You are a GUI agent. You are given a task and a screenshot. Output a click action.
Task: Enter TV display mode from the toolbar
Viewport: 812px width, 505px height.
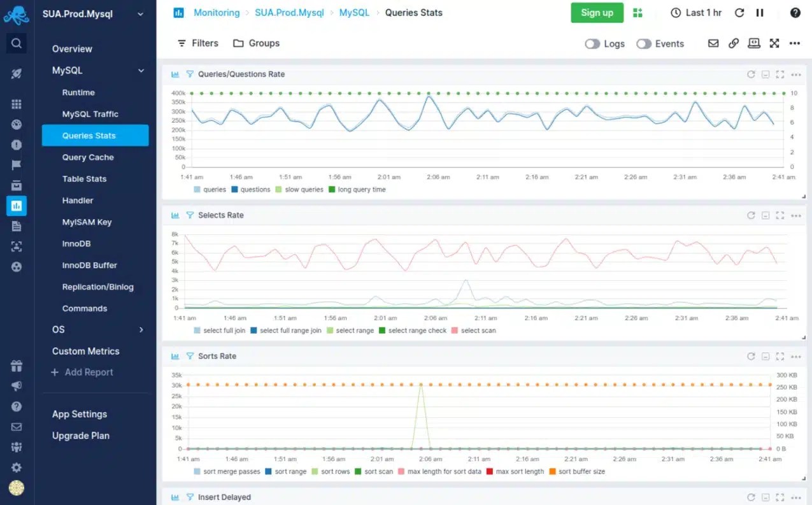click(x=754, y=43)
